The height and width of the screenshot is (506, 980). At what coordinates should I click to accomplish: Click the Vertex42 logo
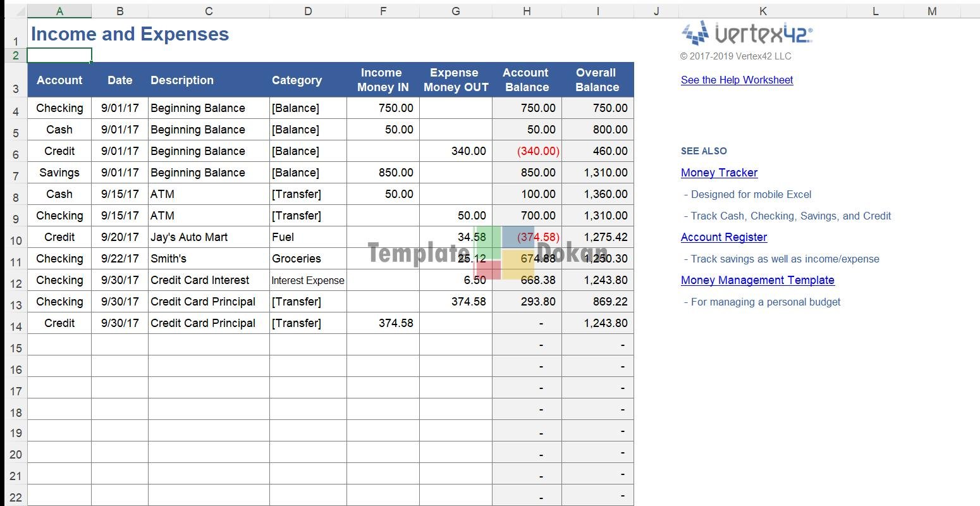747,33
